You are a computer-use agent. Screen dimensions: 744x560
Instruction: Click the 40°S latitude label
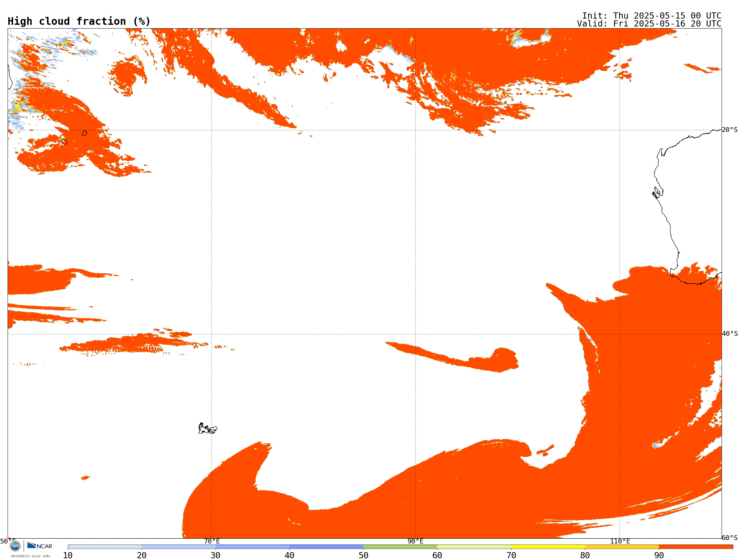tap(730, 334)
